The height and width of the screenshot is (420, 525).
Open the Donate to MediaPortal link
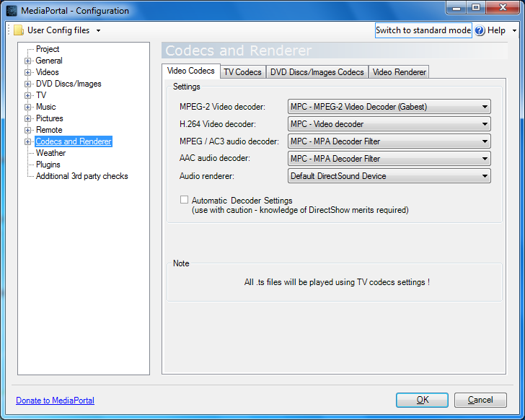[x=55, y=401]
